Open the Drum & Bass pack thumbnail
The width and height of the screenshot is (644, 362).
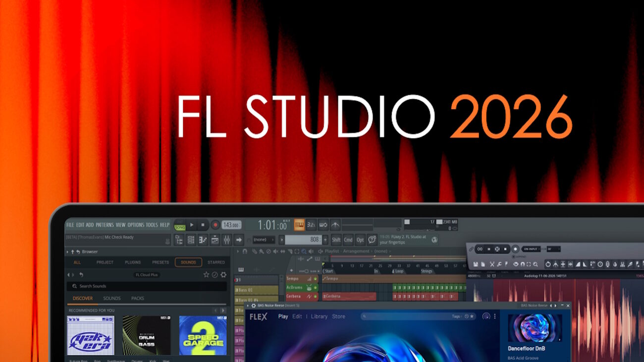[x=147, y=336]
